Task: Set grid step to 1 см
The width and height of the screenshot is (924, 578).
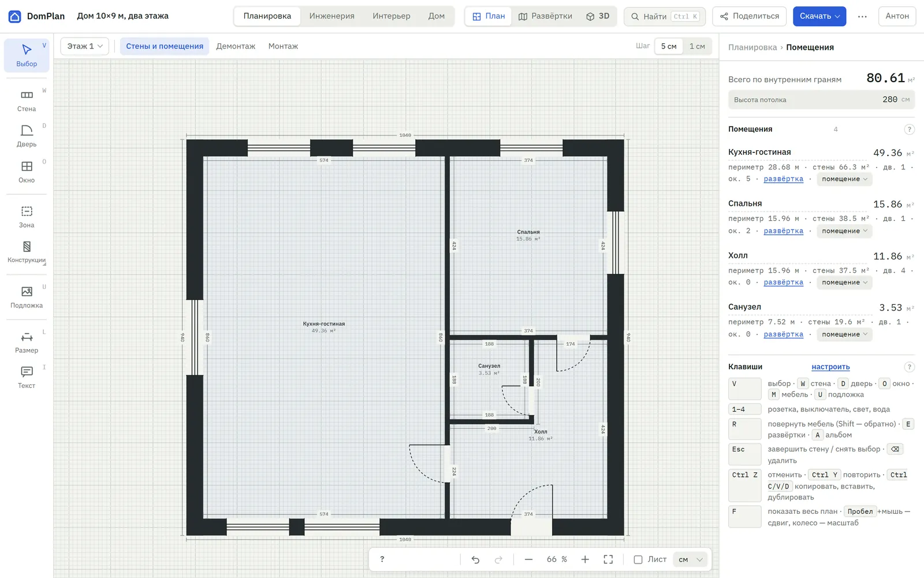Action: (x=697, y=46)
